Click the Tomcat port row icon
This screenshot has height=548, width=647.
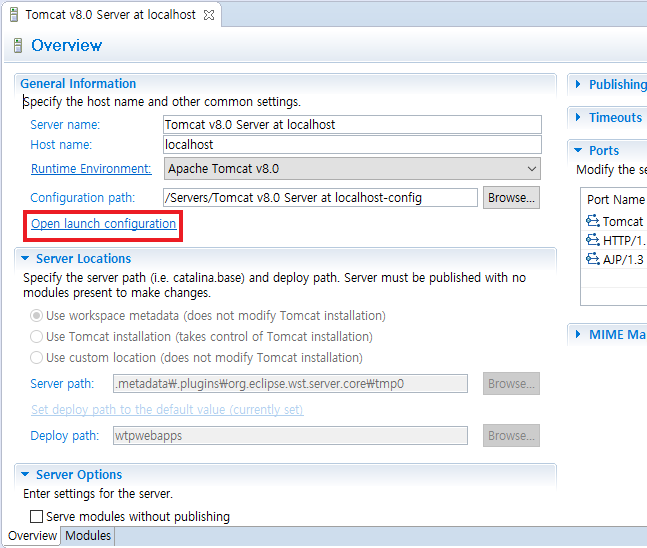[593, 221]
